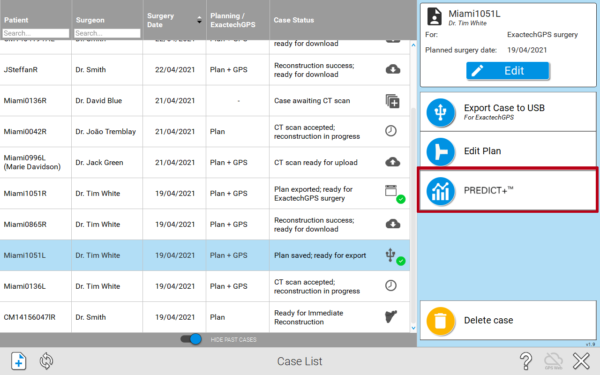Click the orange trash can icon

tap(440, 321)
